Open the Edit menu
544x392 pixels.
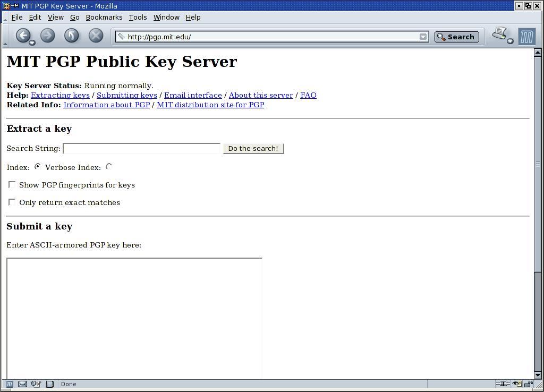(x=35, y=18)
